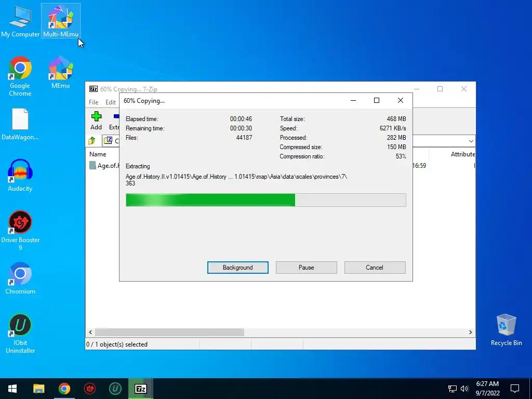
Task: Open Recycle Bin on desktop
Action: point(506,330)
